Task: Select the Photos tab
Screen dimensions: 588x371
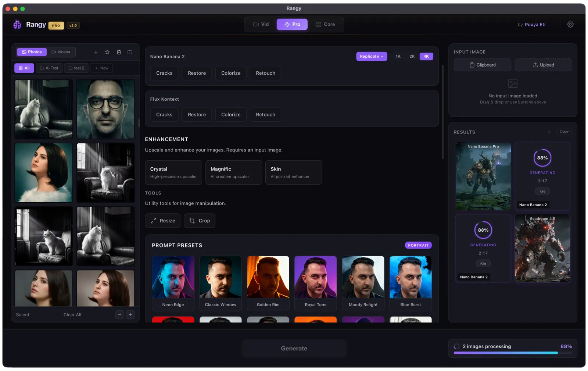Action: tap(32, 52)
